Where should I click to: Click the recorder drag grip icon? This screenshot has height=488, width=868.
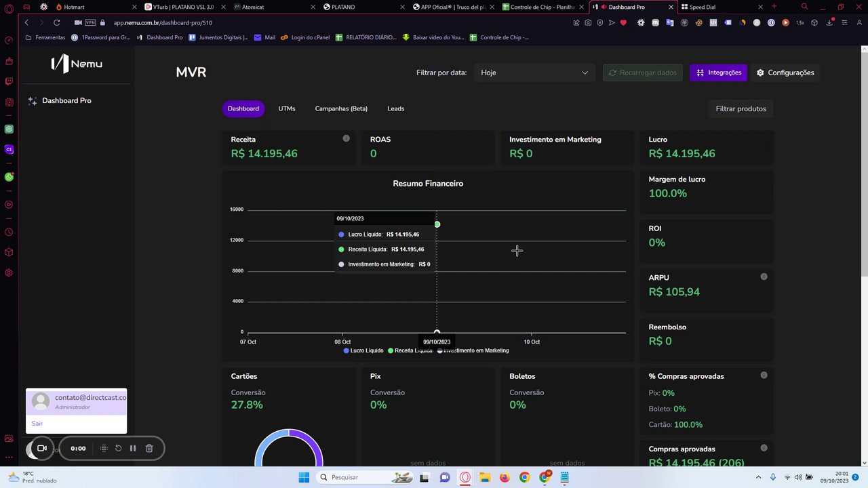pos(104,448)
